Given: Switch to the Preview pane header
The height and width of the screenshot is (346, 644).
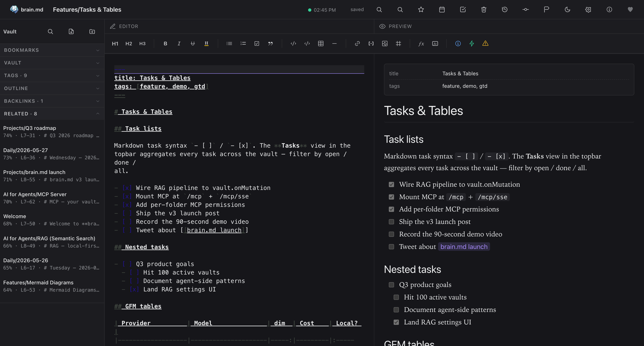Looking at the screenshot, I should [395, 26].
